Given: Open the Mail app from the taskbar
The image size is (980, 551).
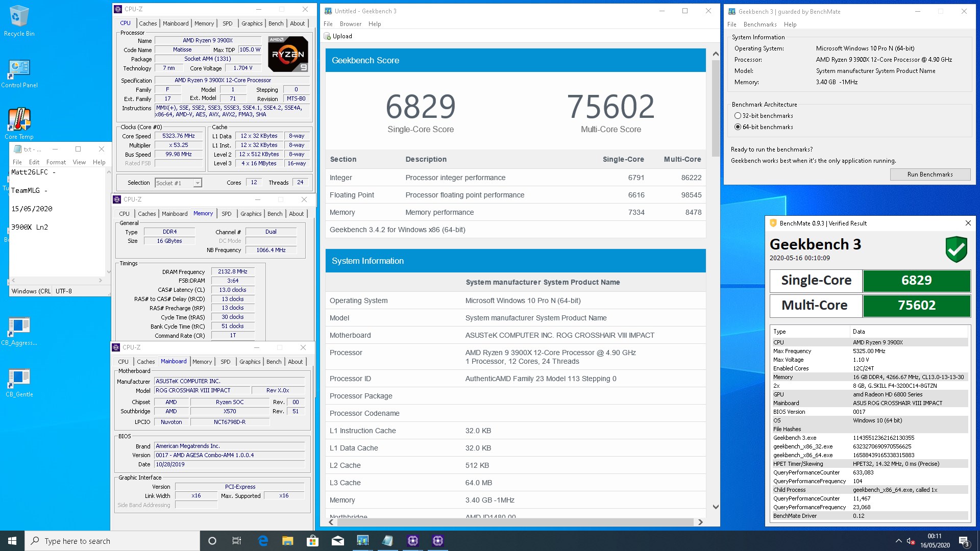Looking at the screenshot, I should click(x=337, y=541).
